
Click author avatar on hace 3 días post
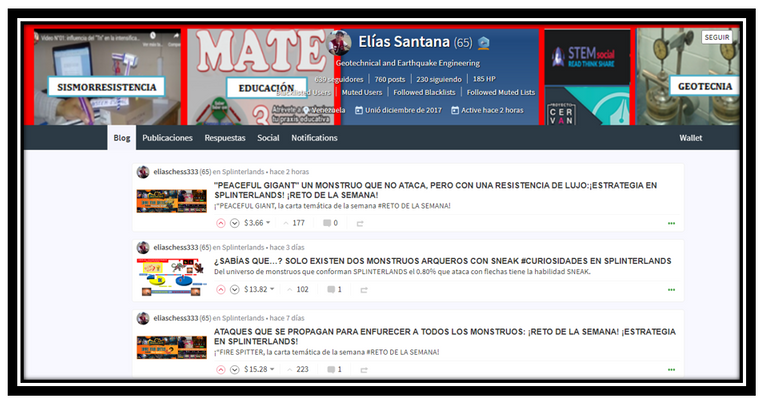(x=143, y=247)
